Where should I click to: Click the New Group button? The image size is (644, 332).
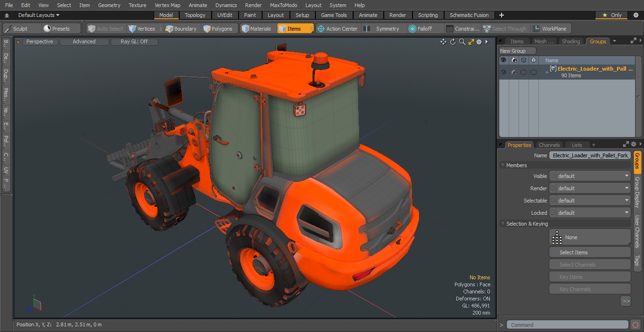[x=517, y=51]
